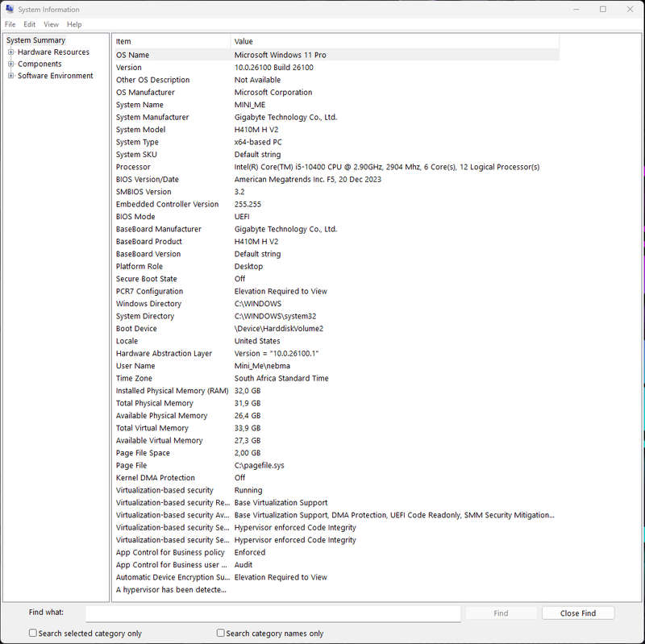Select the System SKU row
The image size is (645, 644).
click(x=336, y=154)
